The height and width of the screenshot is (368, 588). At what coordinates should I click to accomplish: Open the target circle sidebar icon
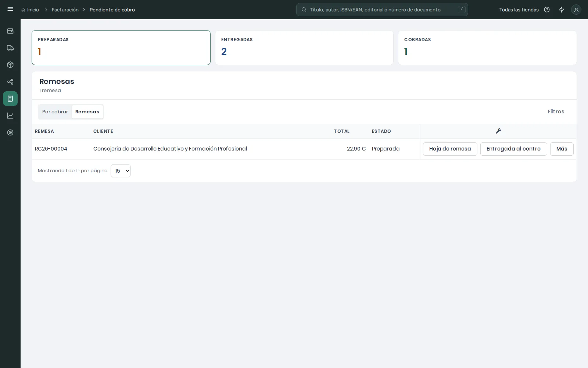10,132
